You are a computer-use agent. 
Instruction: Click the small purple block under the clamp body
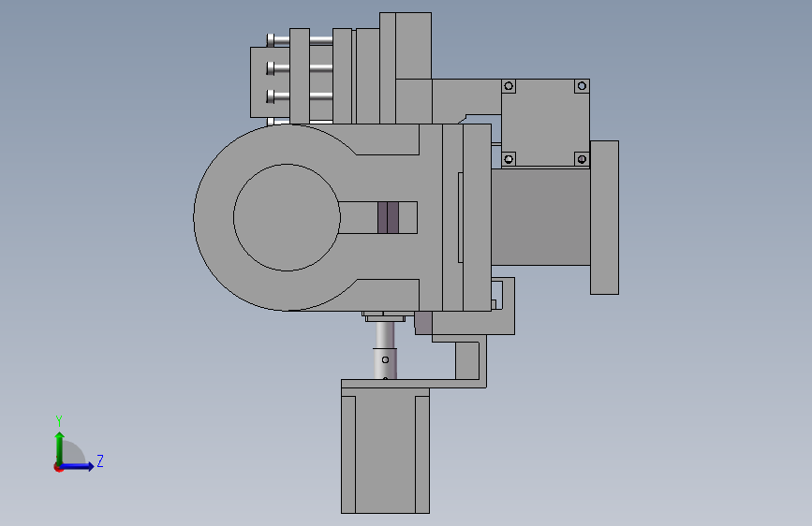pos(423,323)
